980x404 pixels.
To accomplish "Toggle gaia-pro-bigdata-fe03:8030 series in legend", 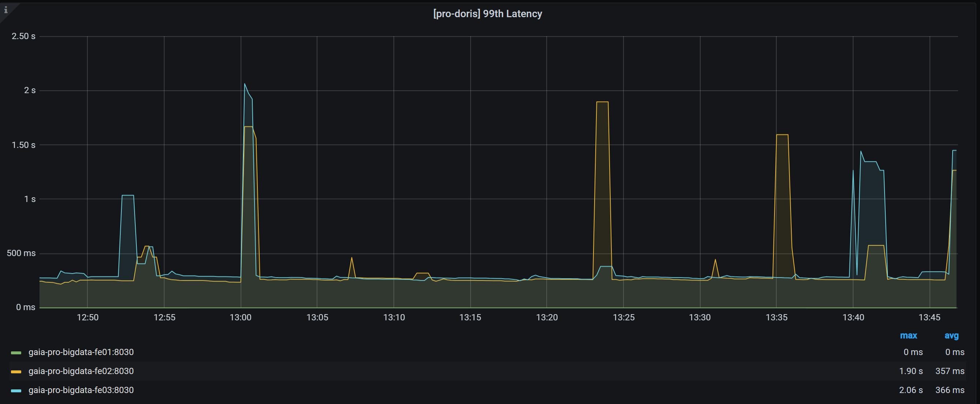I will coord(81,390).
